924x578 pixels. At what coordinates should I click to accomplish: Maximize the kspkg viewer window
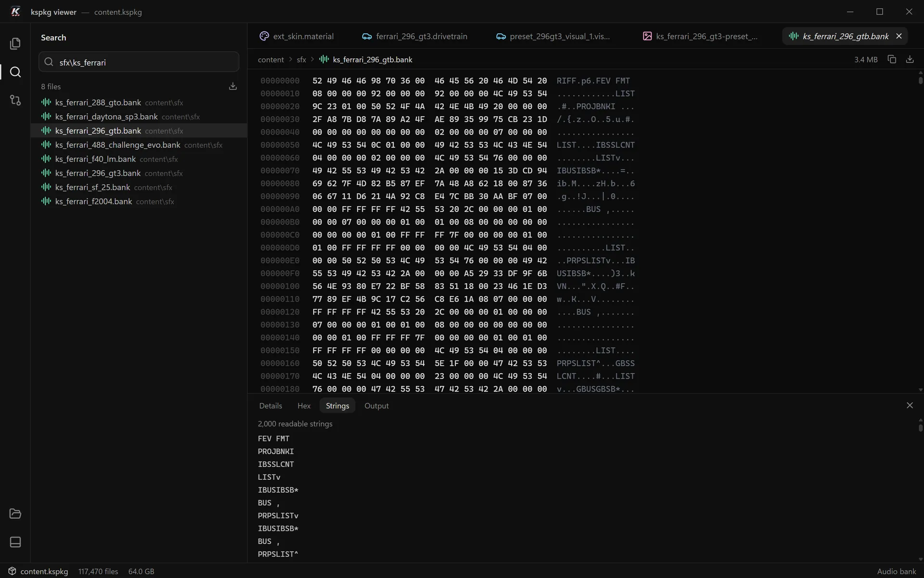[x=880, y=12]
